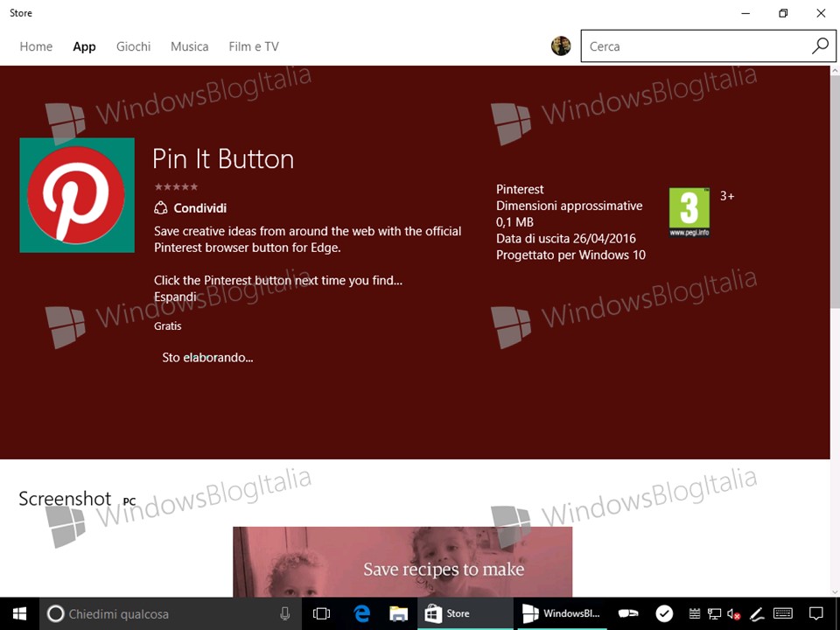Switch to the Giochi tab
Viewport: 840px width, 630px height.
(x=133, y=46)
